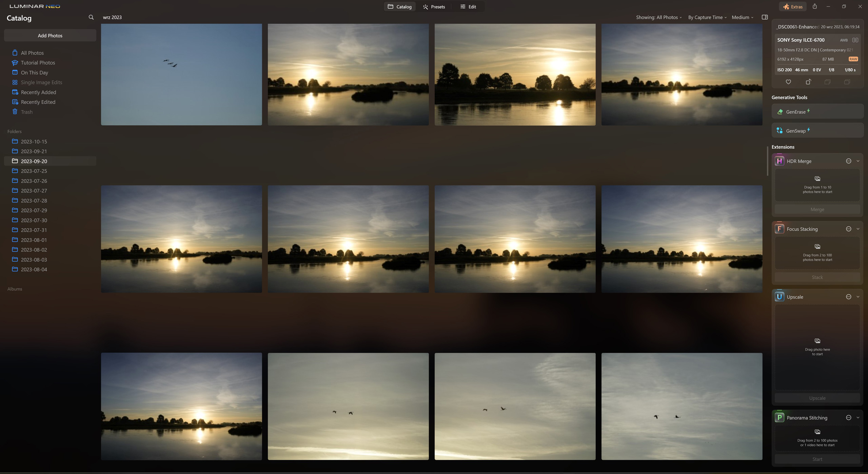868x474 pixels.
Task: Mark the photo as favorite with heart icon
Action: 788,82
